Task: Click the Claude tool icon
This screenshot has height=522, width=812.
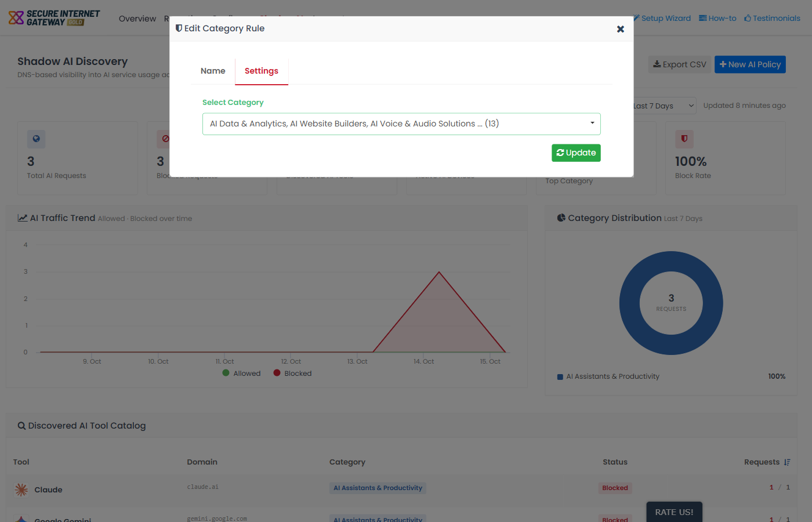Action: (x=21, y=490)
